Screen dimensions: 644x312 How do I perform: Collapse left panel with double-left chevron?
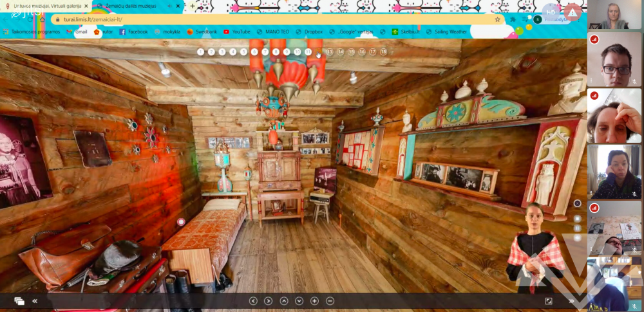click(x=35, y=301)
